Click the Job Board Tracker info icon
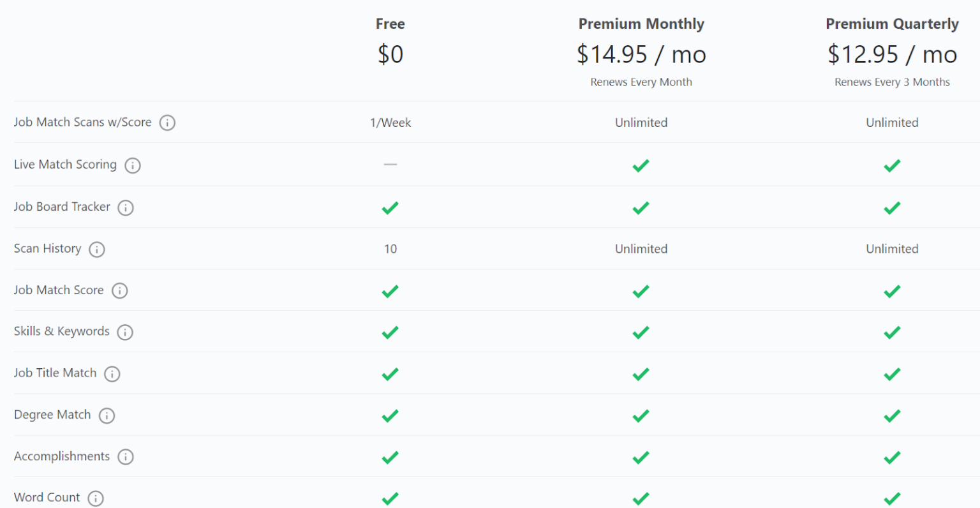 point(126,207)
